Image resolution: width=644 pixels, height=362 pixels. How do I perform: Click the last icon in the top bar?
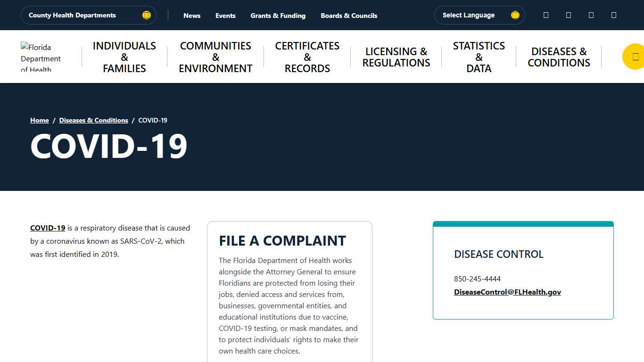tap(614, 15)
